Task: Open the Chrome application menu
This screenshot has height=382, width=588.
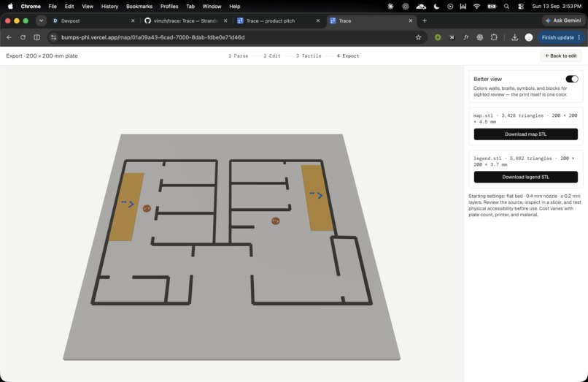Action: (31, 7)
